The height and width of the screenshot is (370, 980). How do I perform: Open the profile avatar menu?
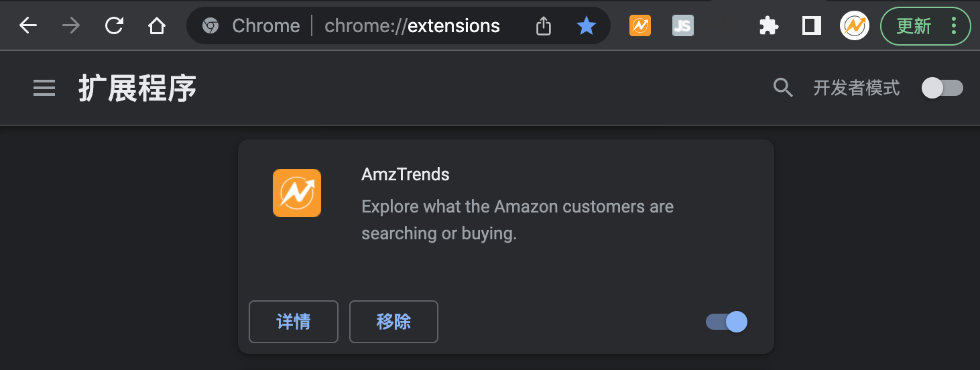click(855, 26)
